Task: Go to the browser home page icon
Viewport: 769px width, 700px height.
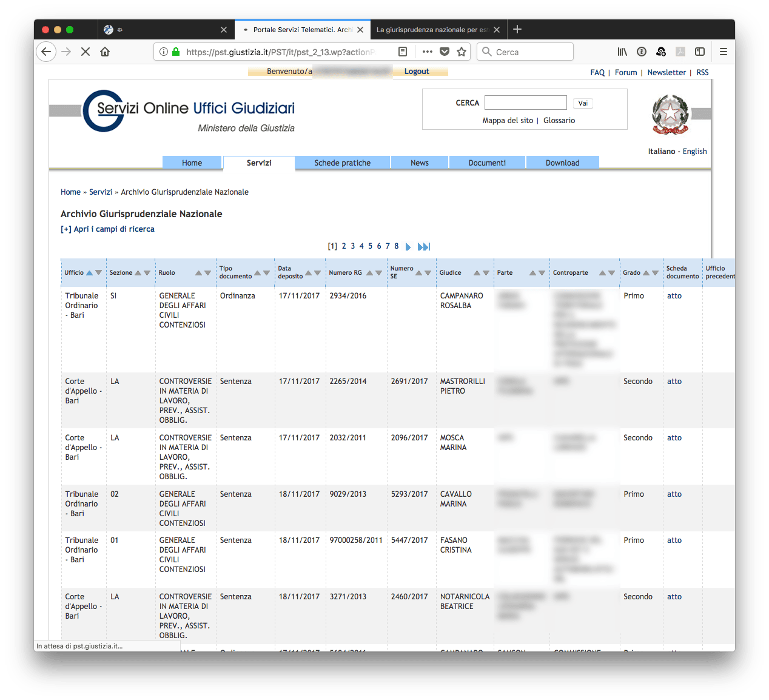Action: click(105, 52)
